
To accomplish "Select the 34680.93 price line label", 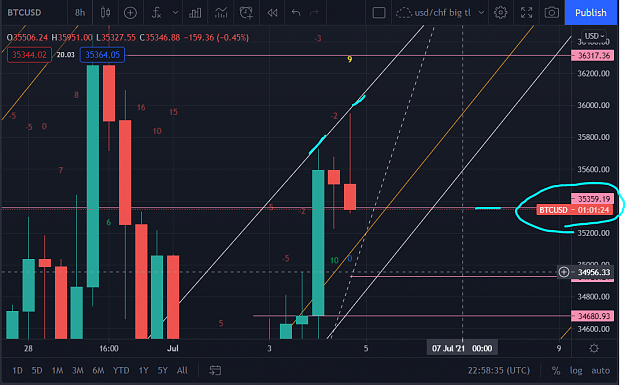I will click(593, 316).
